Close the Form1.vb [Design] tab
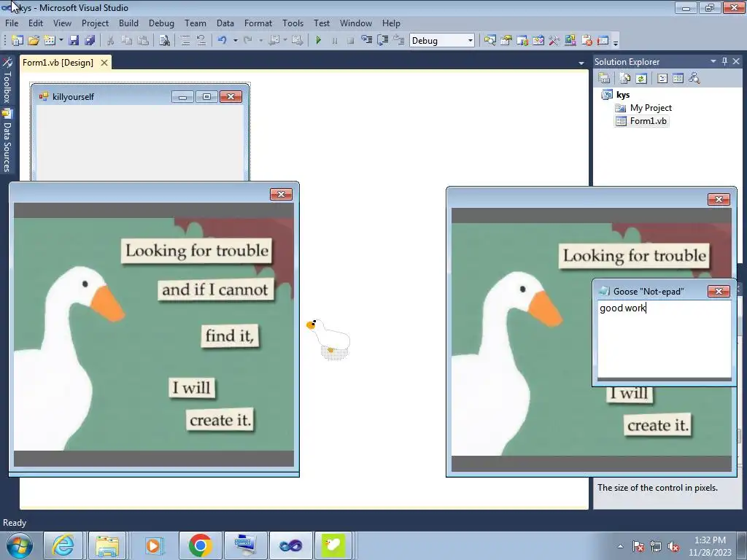The image size is (747, 560). coord(104,63)
